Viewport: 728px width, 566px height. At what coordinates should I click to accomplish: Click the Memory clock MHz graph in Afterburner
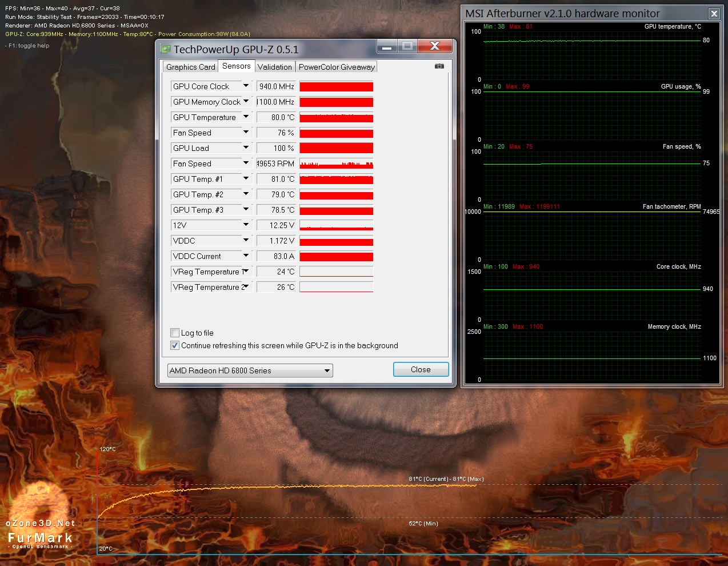coord(592,356)
